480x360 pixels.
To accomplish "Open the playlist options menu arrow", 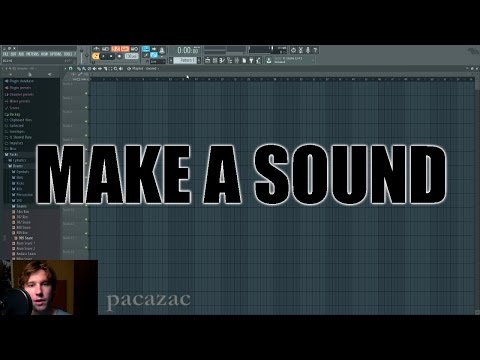I will tap(66, 68).
